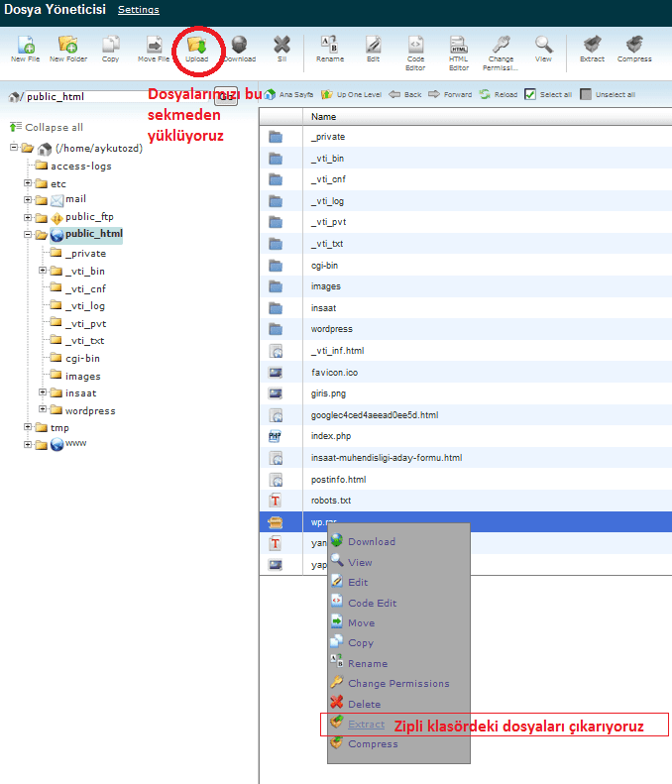Screen dimensions: 672x784
Task: Select insaat-muhendisligi-aday-formu.html file
Action: [x=387, y=458]
